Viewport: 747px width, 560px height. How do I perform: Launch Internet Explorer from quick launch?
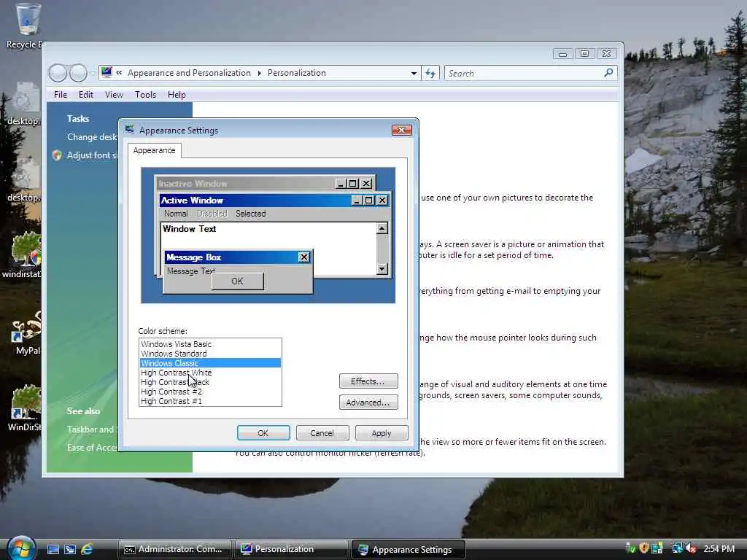(x=87, y=549)
